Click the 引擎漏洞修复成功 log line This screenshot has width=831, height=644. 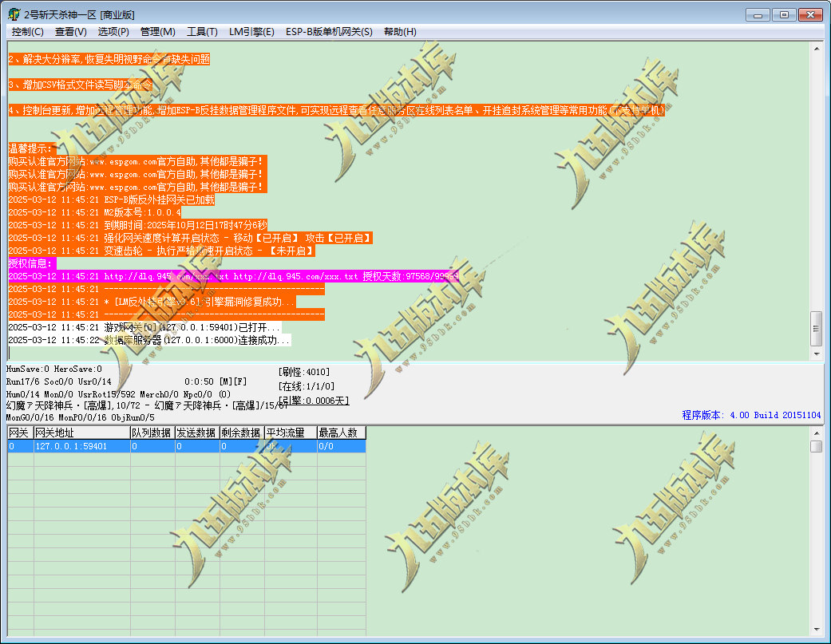pyautogui.click(x=152, y=302)
